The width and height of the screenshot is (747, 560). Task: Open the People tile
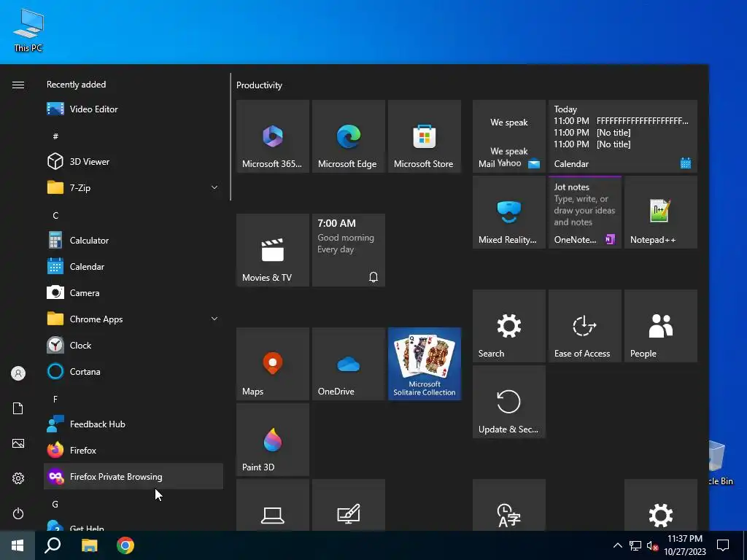[x=661, y=326]
